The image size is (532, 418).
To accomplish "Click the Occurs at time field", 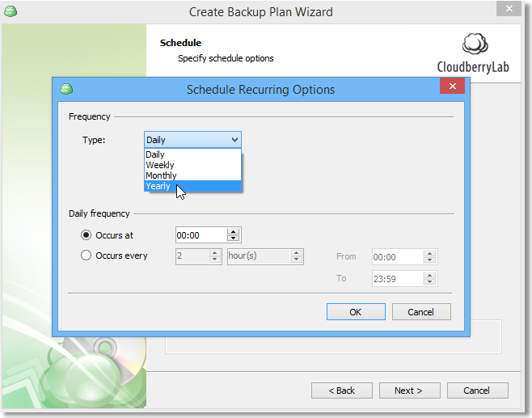I will (x=201, y=235).
